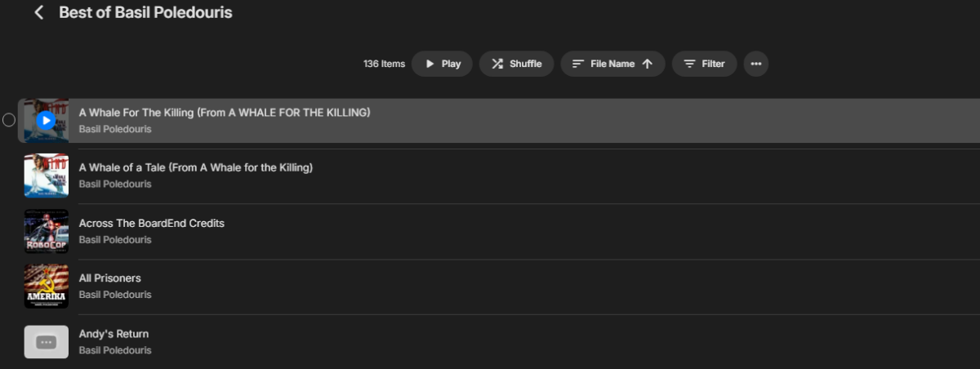980x369 pixels.
Task: Shuffle the Best of Basil Poledouris playlist
Action: 516,64
